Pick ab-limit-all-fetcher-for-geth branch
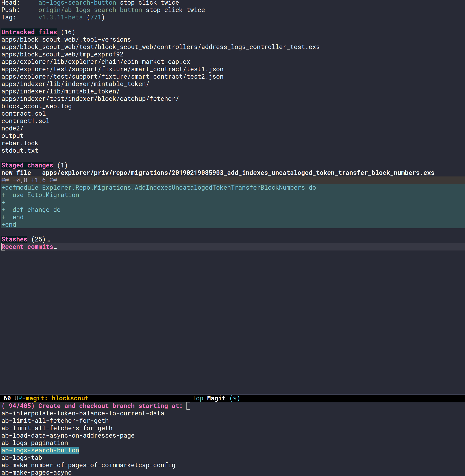 click(55, 420)
